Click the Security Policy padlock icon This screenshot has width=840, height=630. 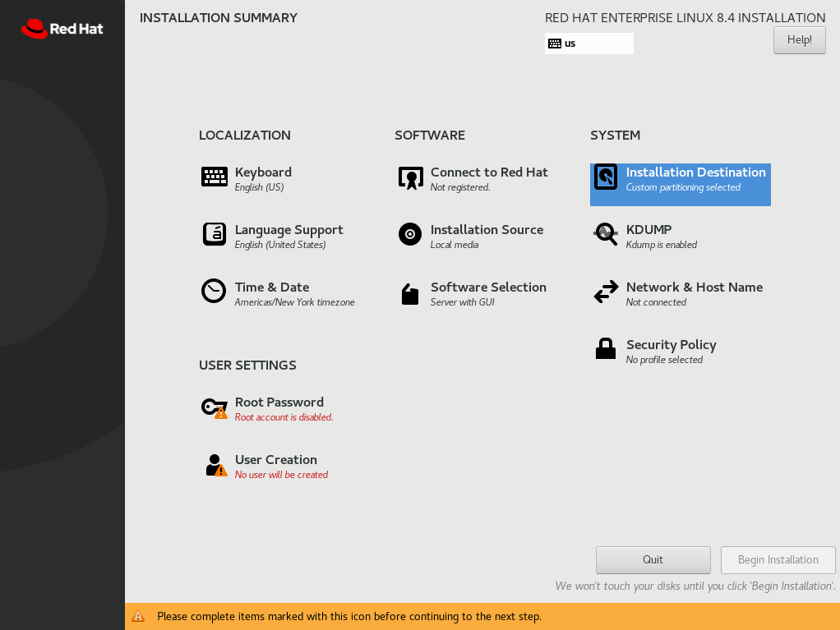tap(606, 348)
